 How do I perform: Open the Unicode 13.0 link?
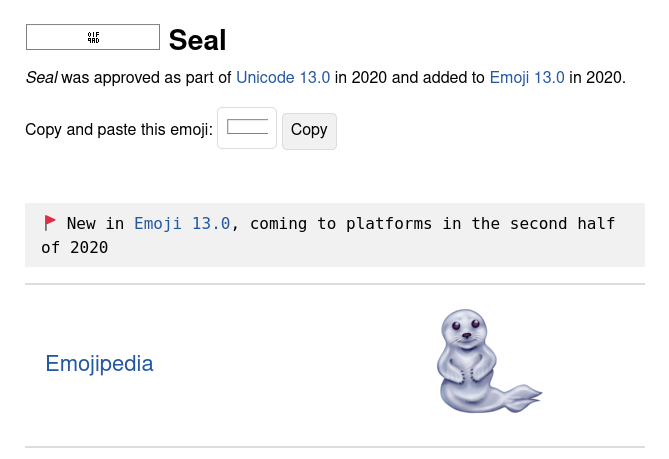coord(283,78)
